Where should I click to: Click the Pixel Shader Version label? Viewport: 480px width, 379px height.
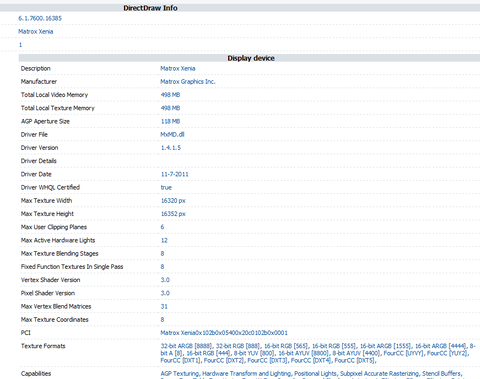48,293
